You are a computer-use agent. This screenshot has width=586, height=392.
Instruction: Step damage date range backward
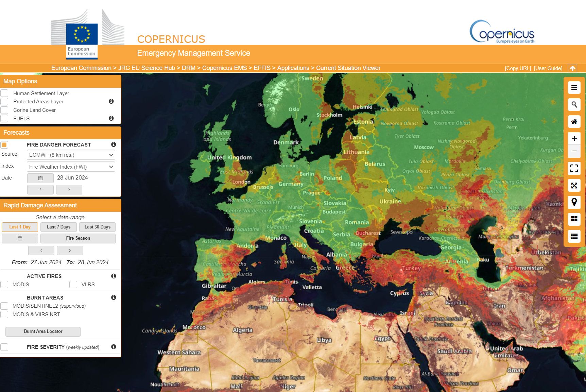pos(41,251)
